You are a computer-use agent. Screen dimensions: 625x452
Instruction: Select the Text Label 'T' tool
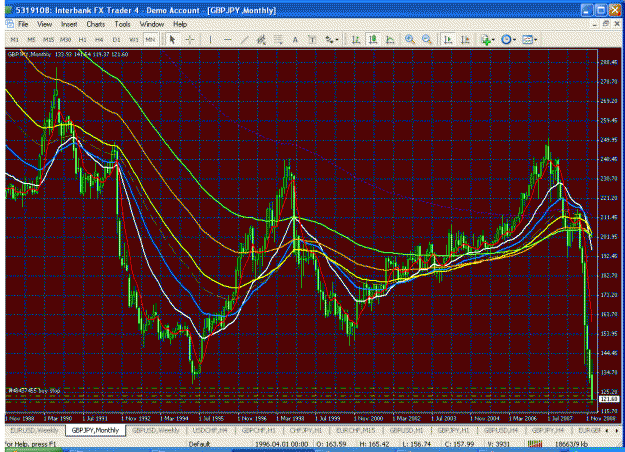click(x=312, y=39)
